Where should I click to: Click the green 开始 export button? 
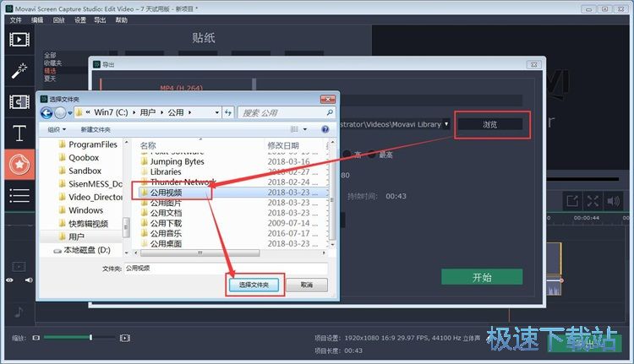(x=482, y=277)
